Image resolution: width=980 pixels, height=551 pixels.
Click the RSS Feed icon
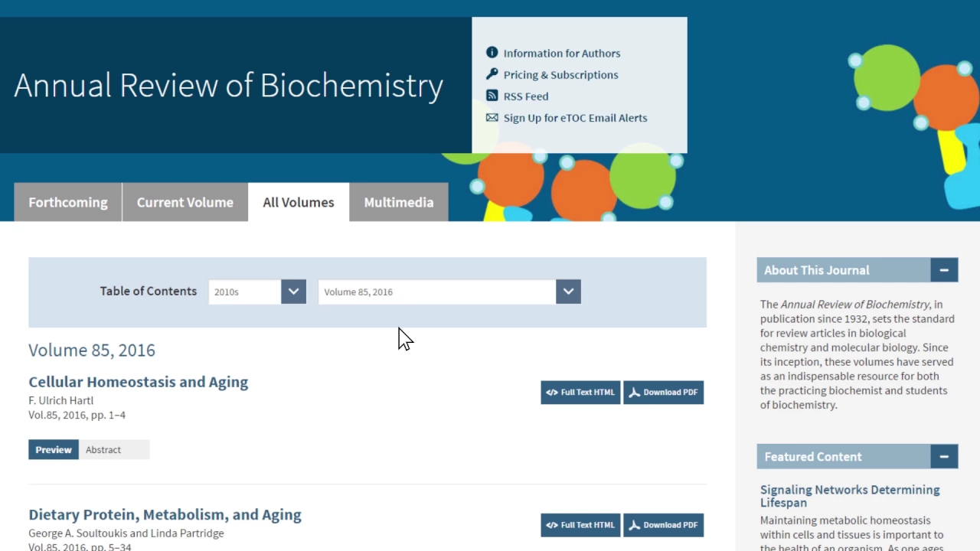tap(492, 96)
